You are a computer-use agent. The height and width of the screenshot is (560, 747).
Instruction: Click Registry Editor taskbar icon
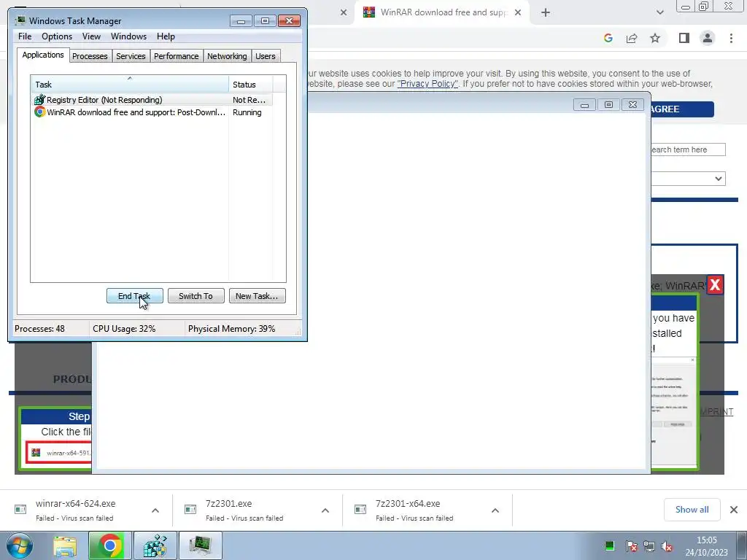155,545
